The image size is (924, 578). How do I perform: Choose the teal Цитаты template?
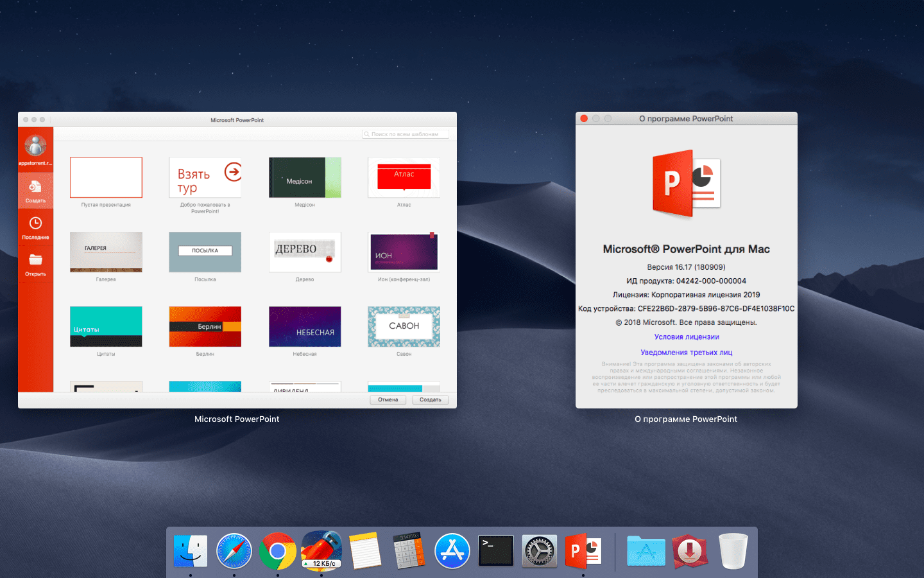[106, 326]
